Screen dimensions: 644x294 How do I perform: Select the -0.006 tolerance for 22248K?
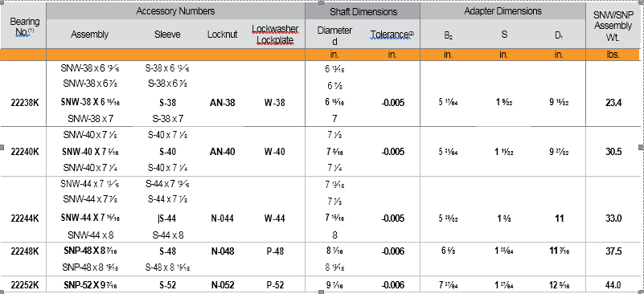(392, 251)
